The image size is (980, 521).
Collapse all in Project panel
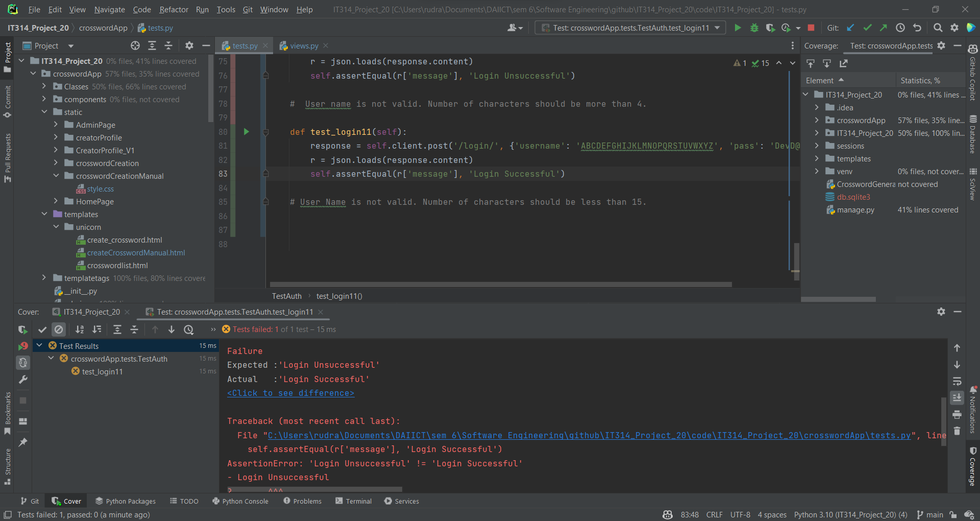coord(168,45)
